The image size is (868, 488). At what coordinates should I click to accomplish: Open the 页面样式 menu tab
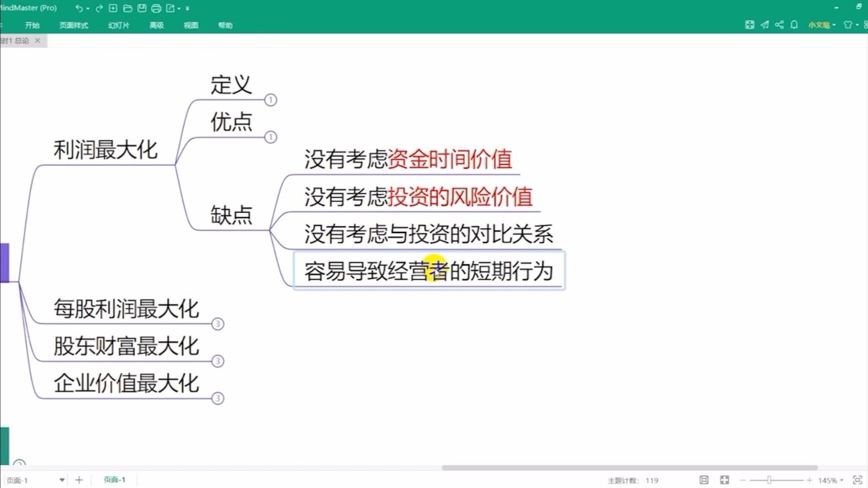coord(74,25)
